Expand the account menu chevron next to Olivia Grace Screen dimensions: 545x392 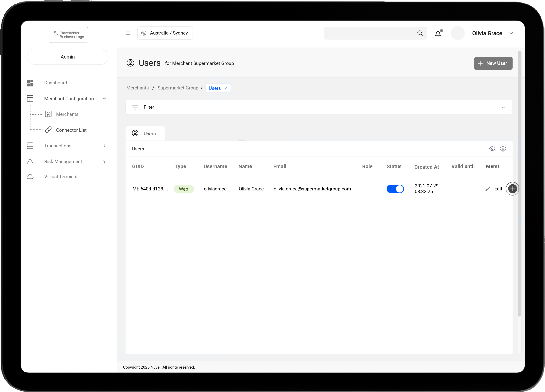click(511, 33)
